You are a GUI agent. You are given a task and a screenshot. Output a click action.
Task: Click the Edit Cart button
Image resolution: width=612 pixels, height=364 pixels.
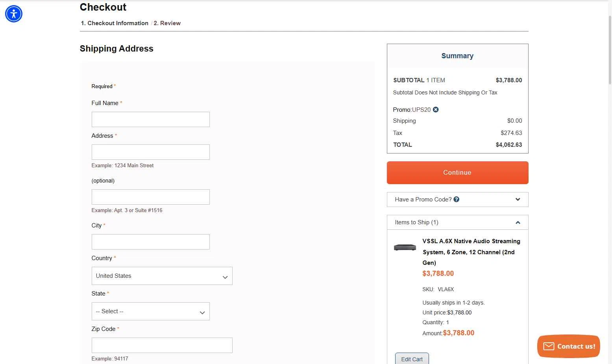click(412, 358)
